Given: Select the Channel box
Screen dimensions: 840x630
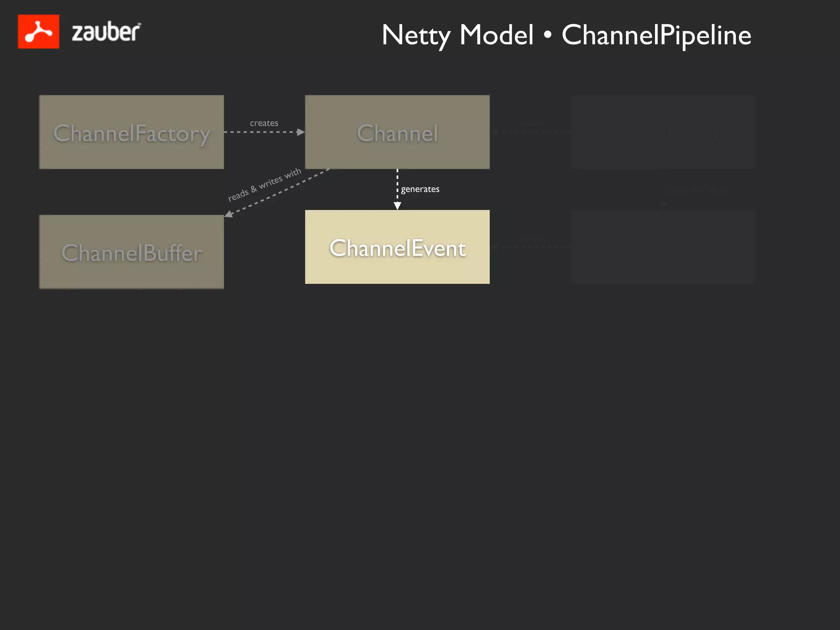Looking at the screenshot, I should 397,132.
